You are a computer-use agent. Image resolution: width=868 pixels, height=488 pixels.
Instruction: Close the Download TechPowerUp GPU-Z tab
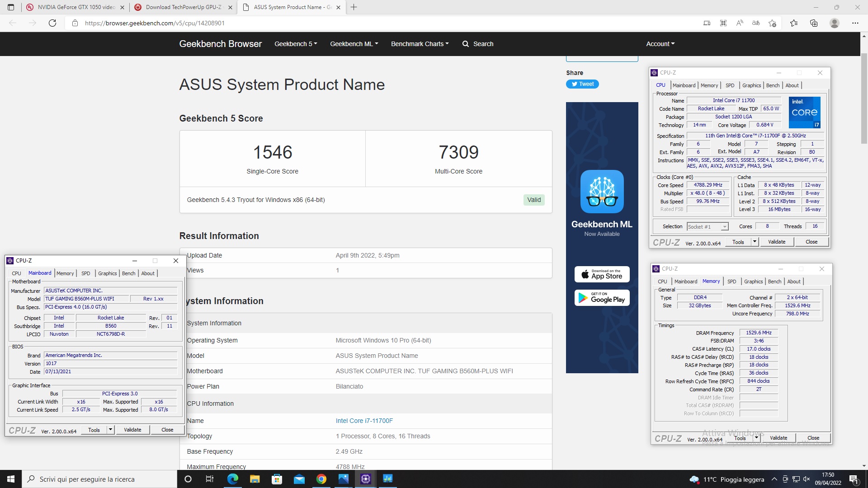coord(230,7)
